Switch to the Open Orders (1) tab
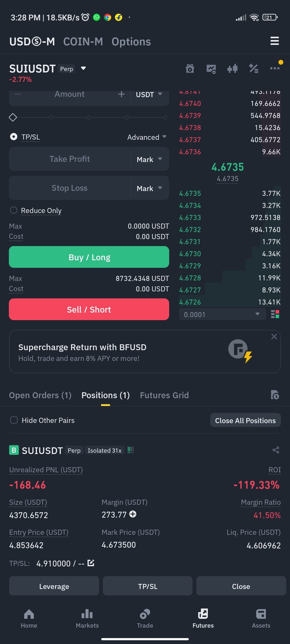Image resolution: width=290 pixels, height=644 pixels. 40,395
